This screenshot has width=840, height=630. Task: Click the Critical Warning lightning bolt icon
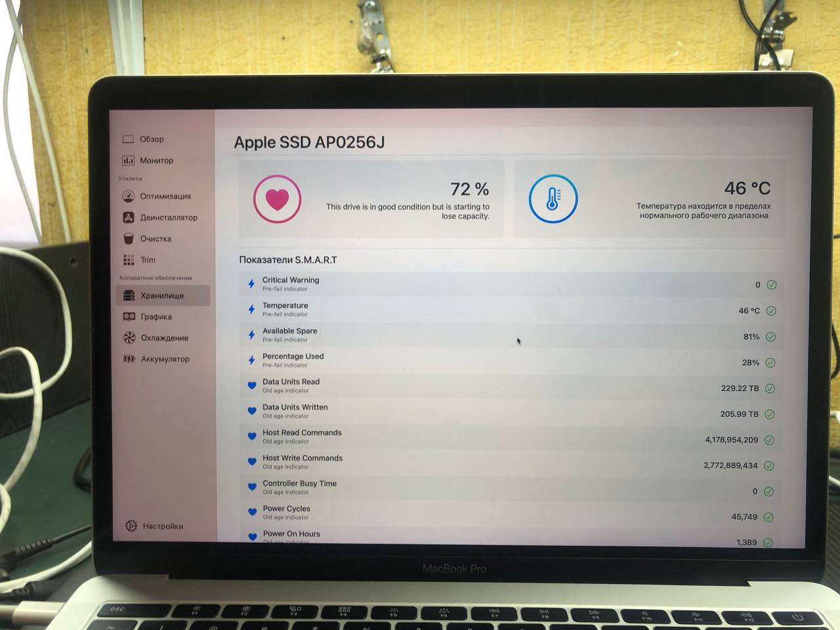[x=251, y=283]
